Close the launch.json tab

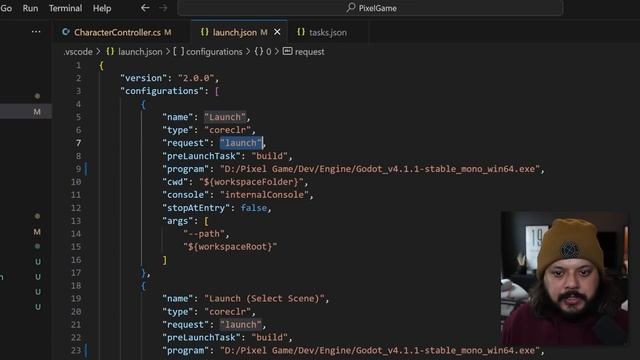277,32
